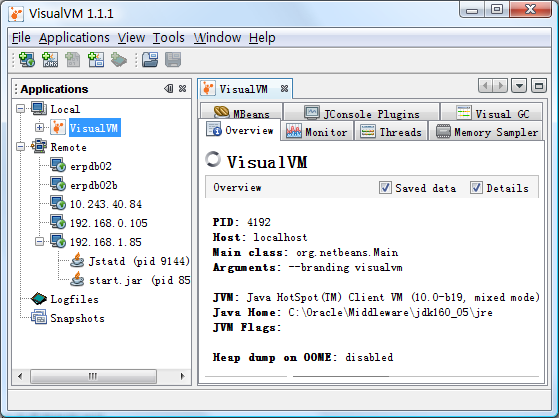Toggle the Details checkbox

coord(476,187)
